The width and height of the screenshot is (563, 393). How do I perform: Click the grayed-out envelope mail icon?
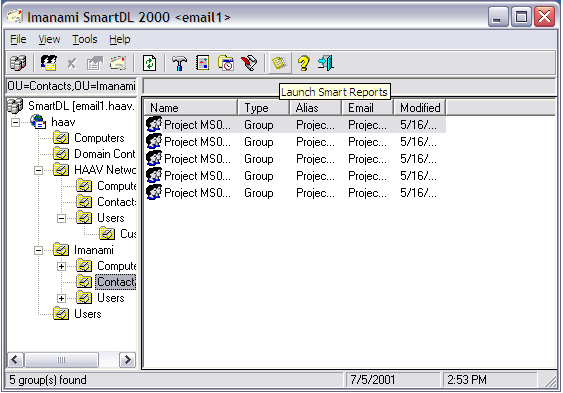click(x=118, y=63)
